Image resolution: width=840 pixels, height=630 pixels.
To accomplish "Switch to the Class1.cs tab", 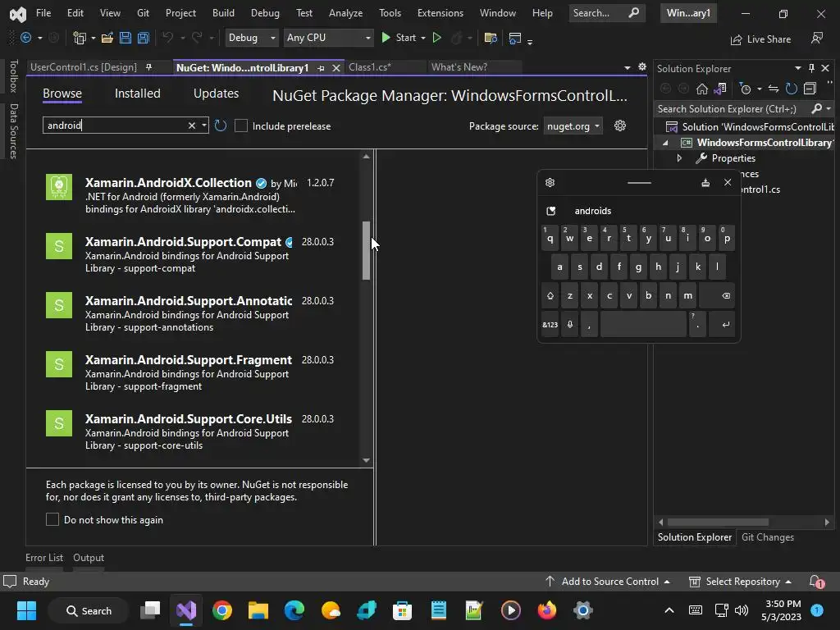I will (370, 67).
